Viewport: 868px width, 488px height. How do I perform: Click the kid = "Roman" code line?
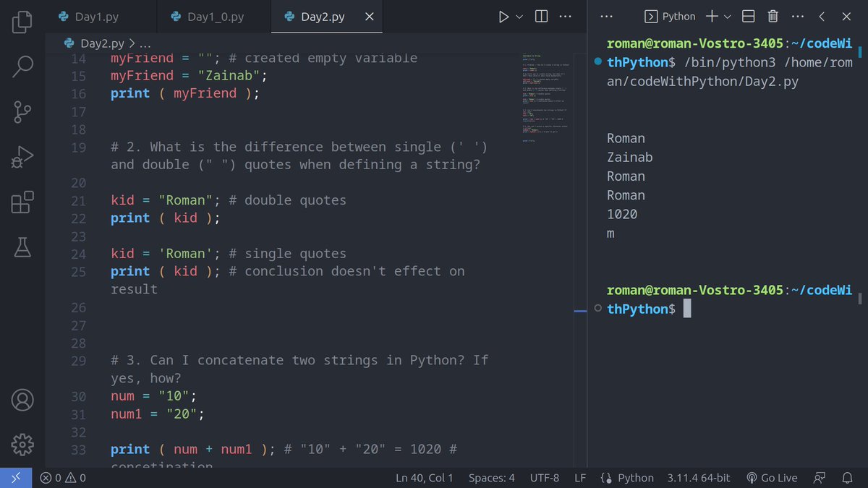coord(229,200)
